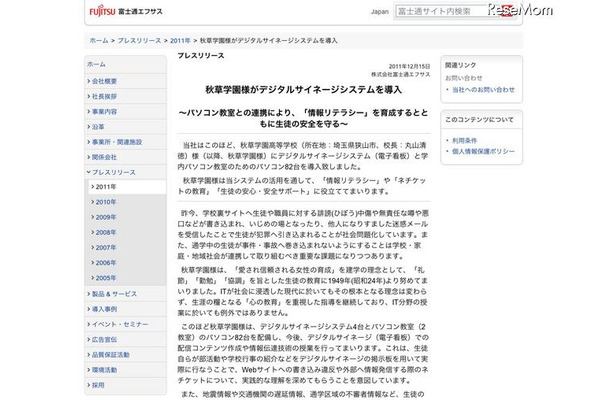The image size is (610, 400).
Task: Open 2011年 breadcrumb link
Action: pos(180,40)
